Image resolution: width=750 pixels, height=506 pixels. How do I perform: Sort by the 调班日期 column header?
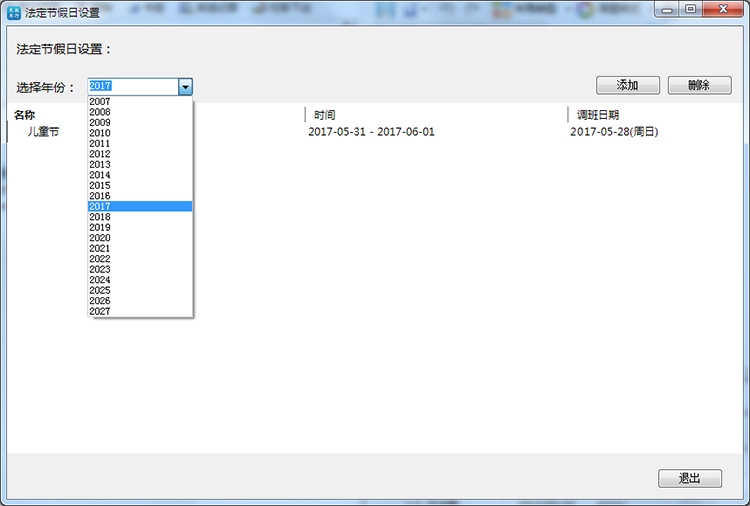(x=597, y=115)
